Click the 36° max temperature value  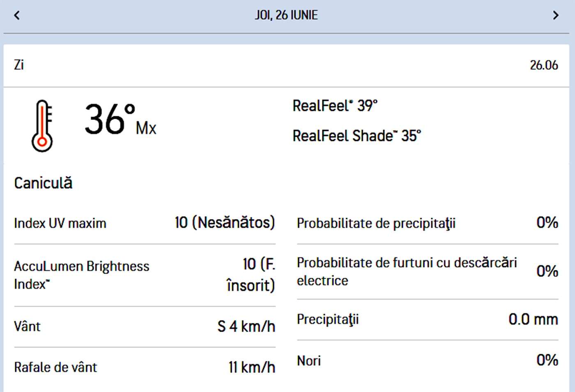110,120
